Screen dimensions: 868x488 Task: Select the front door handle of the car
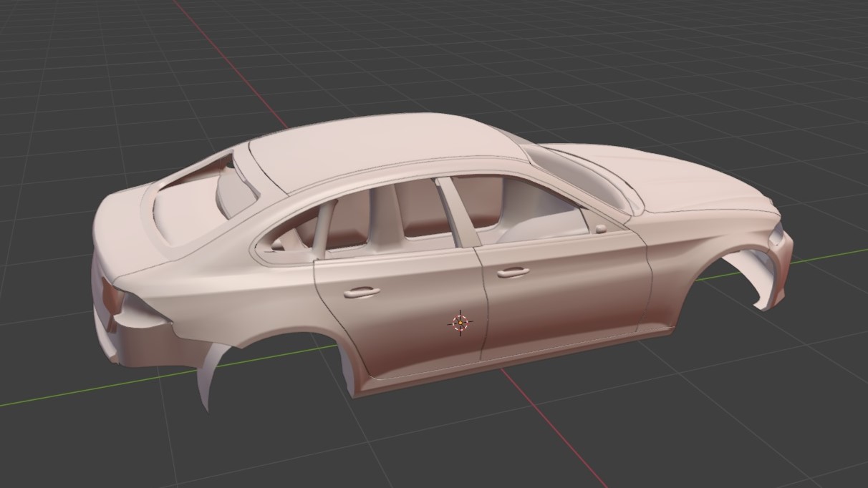pyautogui.click(x=513, y=272)
